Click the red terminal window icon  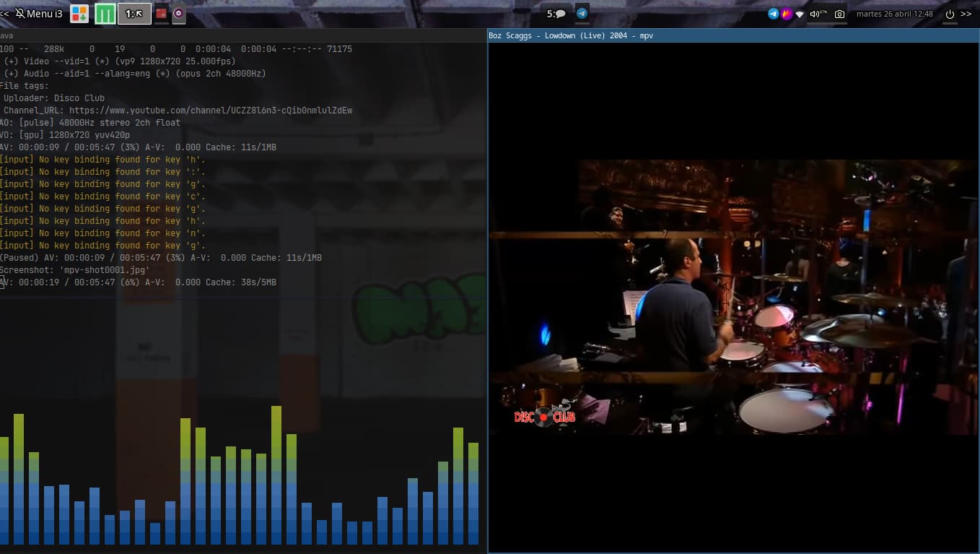tap(162, 14)
